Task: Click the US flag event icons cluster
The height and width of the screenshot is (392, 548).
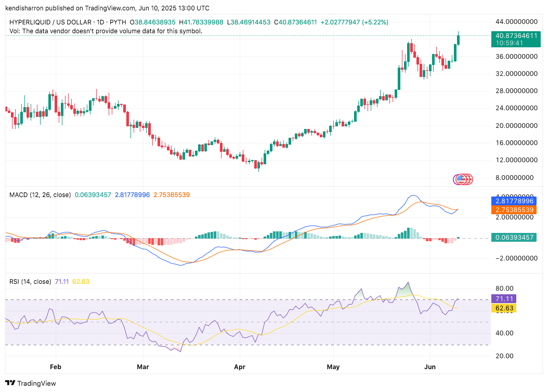Action: tap(463, 179)
